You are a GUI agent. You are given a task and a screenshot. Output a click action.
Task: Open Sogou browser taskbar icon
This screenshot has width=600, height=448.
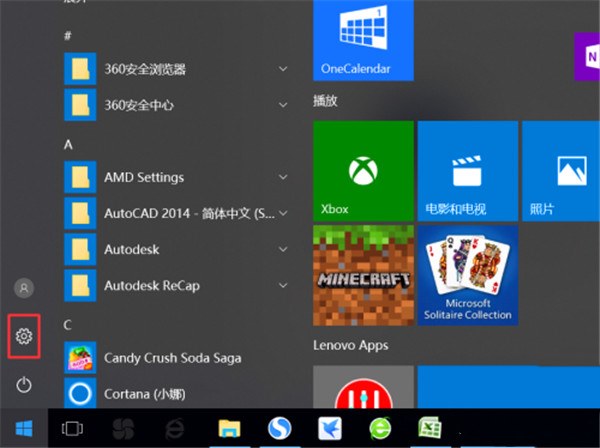coord(279,428)
